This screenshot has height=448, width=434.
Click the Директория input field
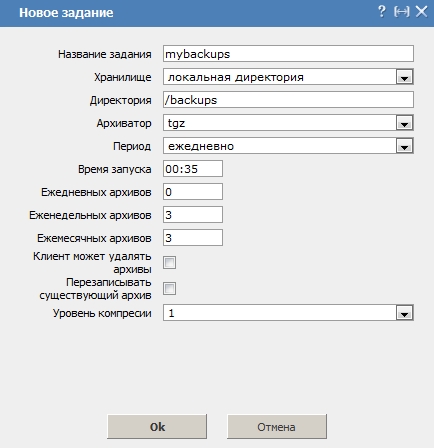coord(288,100)
